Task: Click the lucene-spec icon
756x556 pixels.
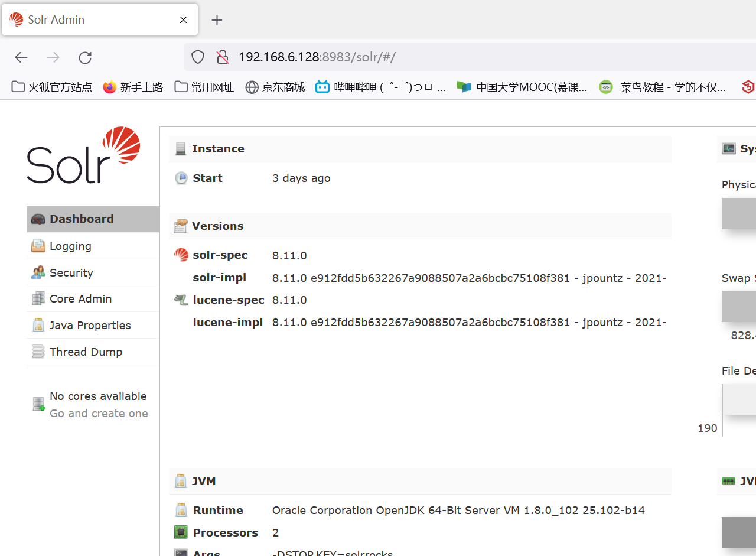Action: 181,300
